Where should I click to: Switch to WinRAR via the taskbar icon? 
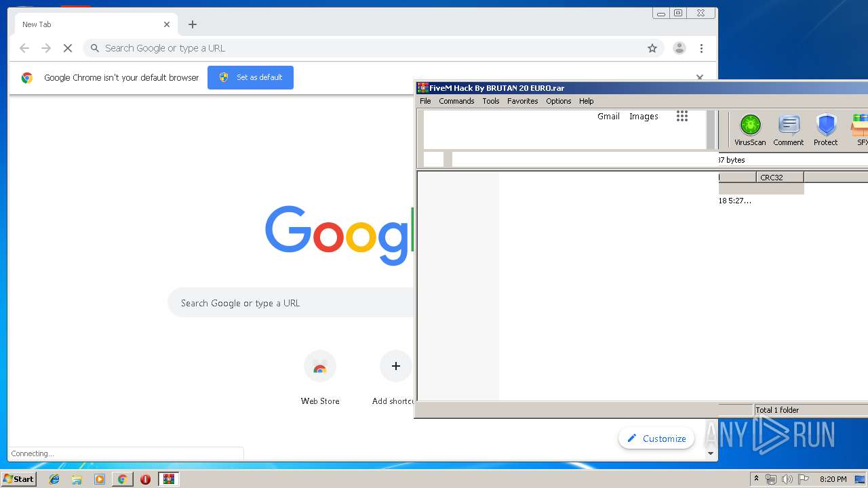[168, 479]
